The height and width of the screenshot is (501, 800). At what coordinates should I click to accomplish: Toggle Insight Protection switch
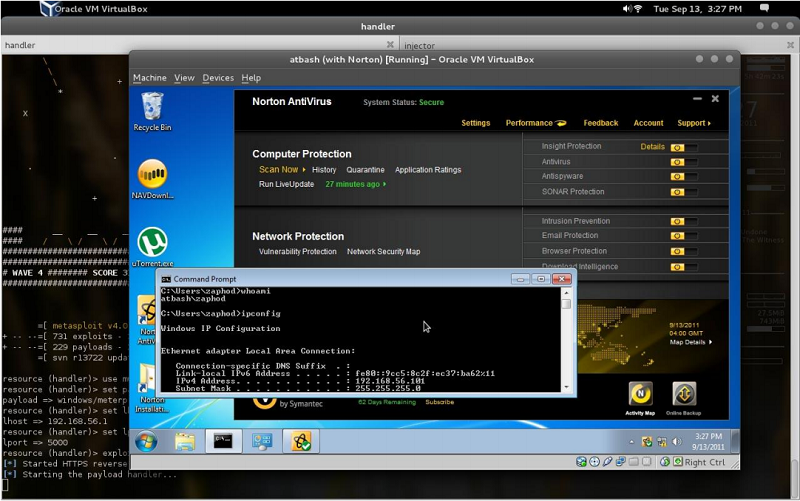(684, 147)
